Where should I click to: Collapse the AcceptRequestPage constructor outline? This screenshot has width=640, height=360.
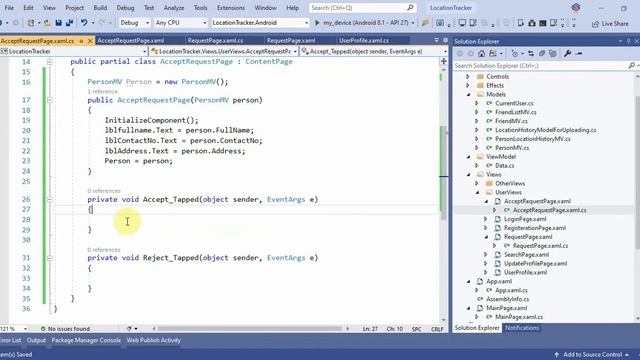tap(50, 100)
